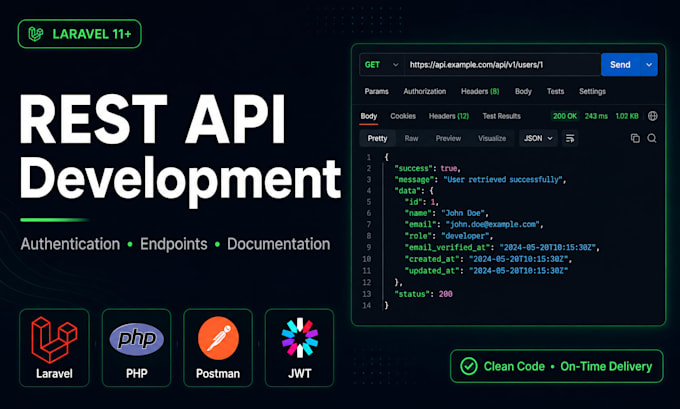680x409 pixels.
Task: Click the Laravel logo card
Action: (x=54, y=347)
